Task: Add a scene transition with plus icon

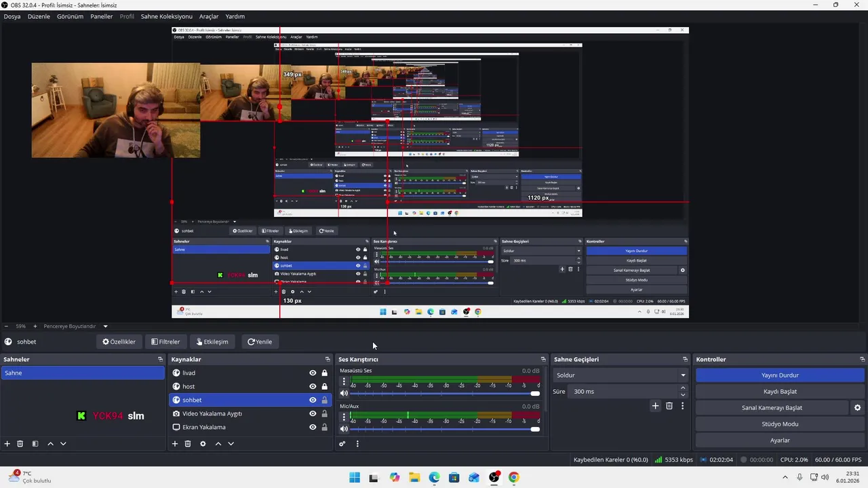Action: [655, 406]
